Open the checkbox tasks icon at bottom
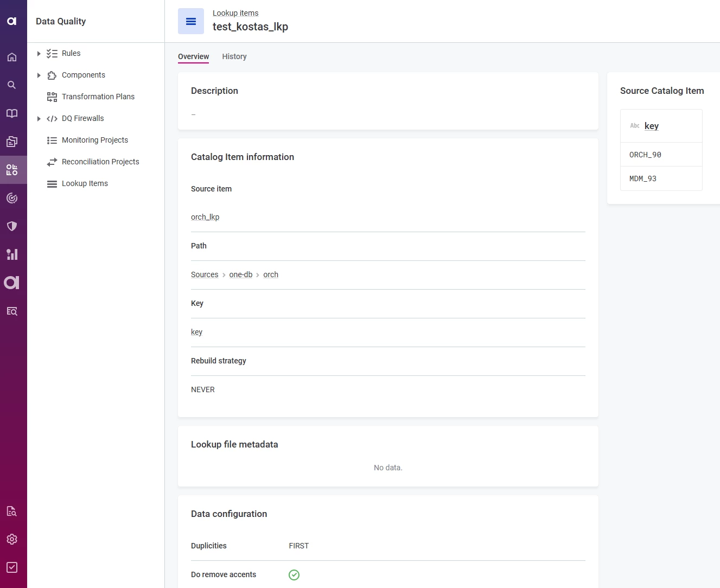This screenshot has height=588, width=720. tap(12, 567)
